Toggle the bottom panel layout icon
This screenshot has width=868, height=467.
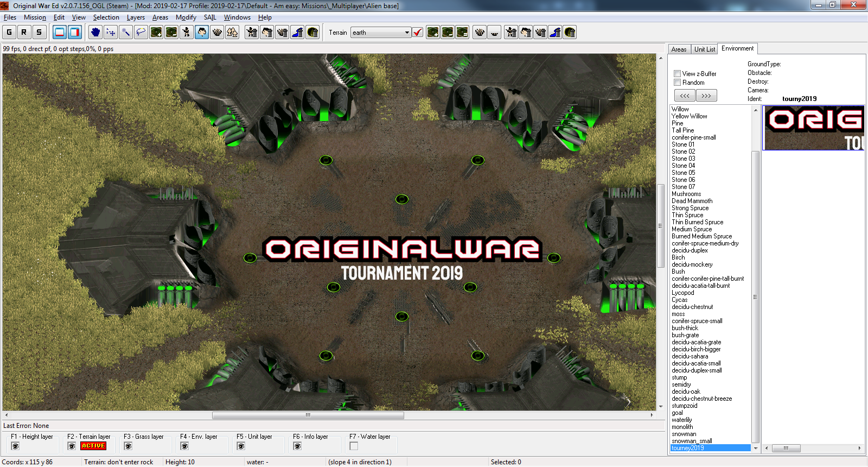[x=60, y=32]
